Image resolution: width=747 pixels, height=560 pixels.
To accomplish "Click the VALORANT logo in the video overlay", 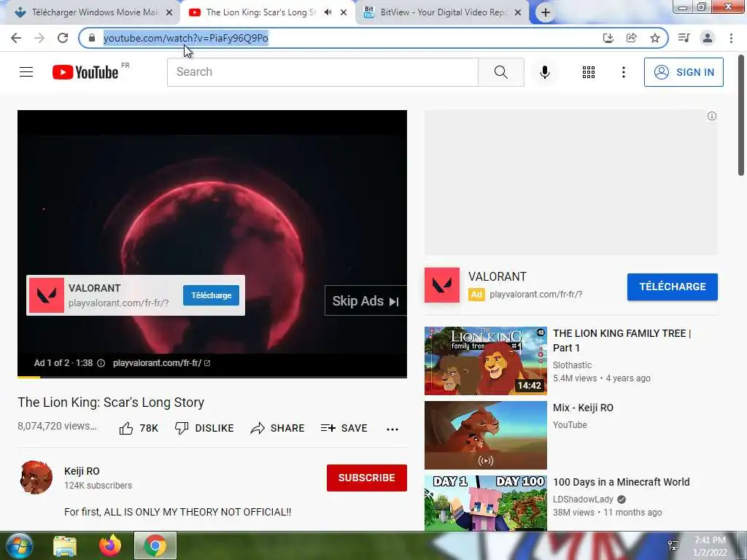I will [x=47, y=295].
